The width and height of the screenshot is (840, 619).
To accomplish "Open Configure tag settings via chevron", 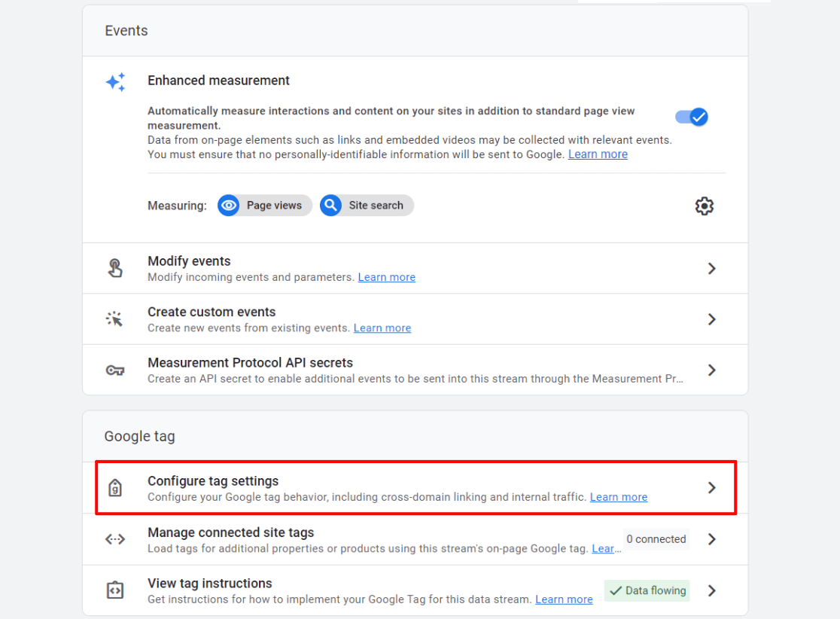I will [711, 487].
